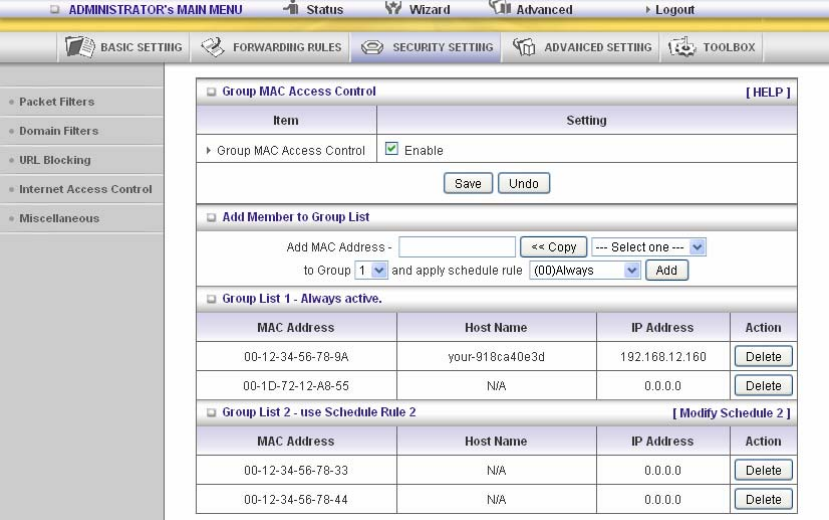This screenshot has height=520, width=829.
Task: Uncheck the Enable checkbox for MAC Access Control
Action: (x=391, y=149)
